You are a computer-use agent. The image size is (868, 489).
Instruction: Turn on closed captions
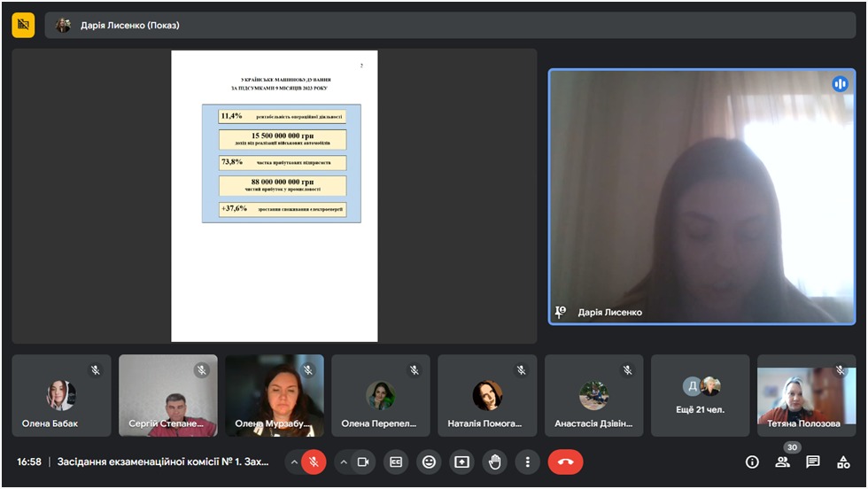[x=396, y=462]
